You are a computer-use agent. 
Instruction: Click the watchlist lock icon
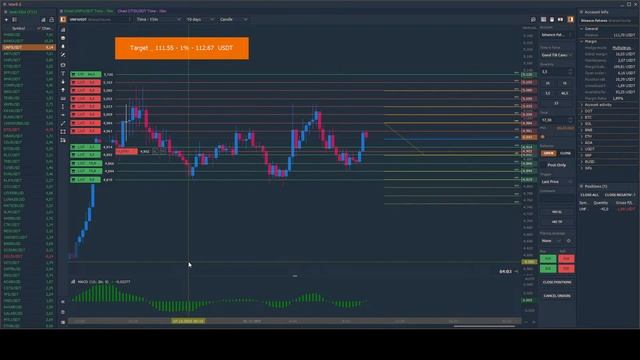pos(51,20)
